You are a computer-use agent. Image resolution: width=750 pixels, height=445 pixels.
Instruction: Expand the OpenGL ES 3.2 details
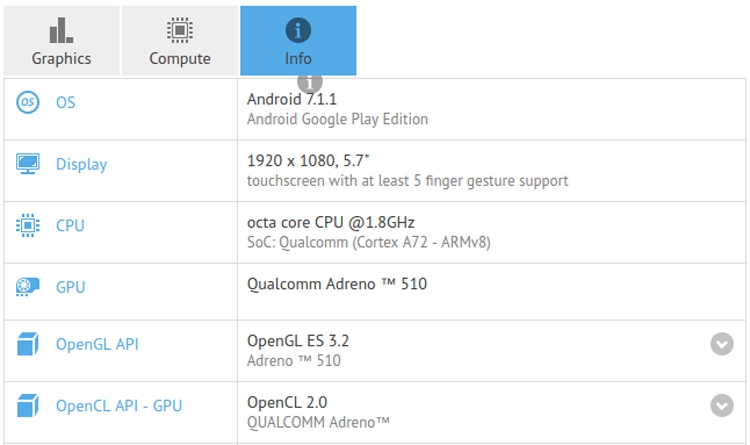tap(722, 344)
